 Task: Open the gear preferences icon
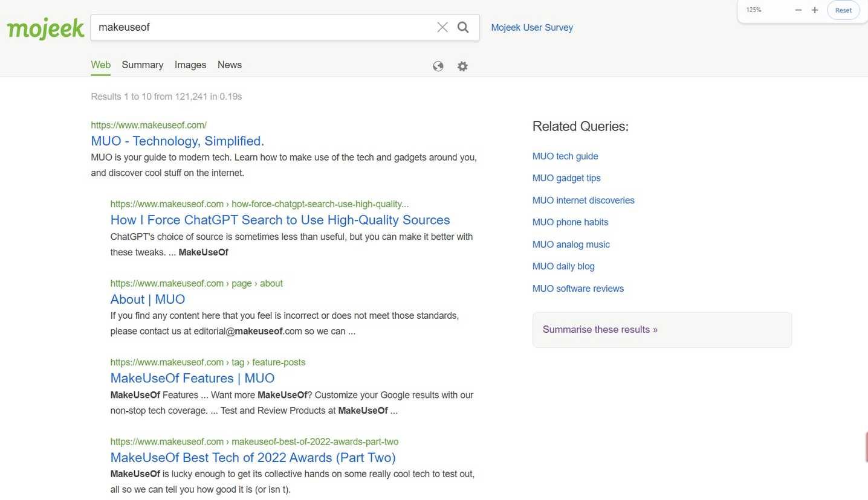[462, 66]
